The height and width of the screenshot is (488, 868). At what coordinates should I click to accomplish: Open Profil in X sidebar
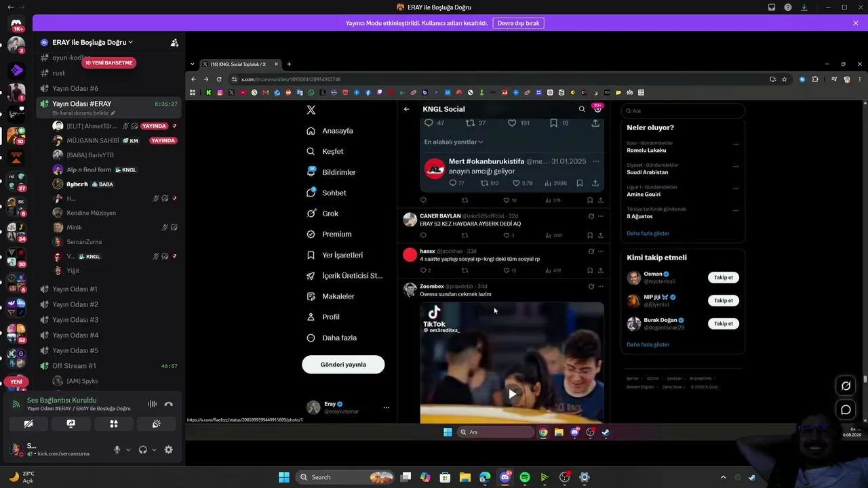click(x=323, y=317)
